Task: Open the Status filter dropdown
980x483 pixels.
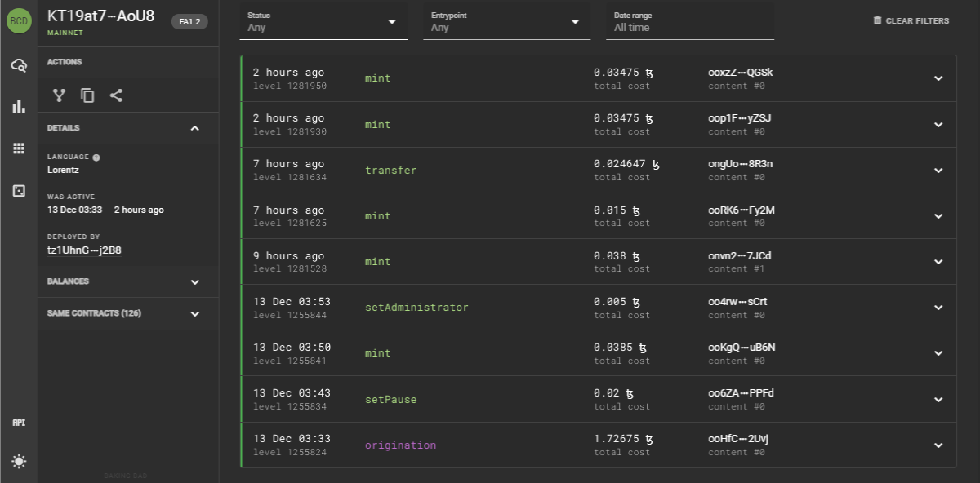Action: [x=324, y=22]
